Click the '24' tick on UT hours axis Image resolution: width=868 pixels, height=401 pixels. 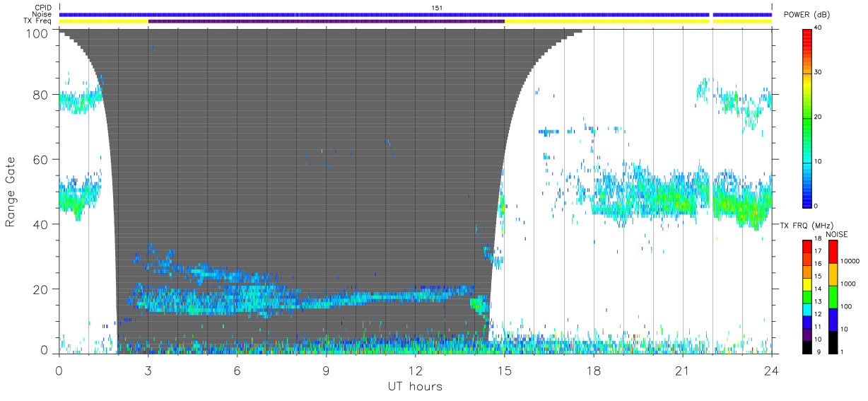tap(772, 370)
